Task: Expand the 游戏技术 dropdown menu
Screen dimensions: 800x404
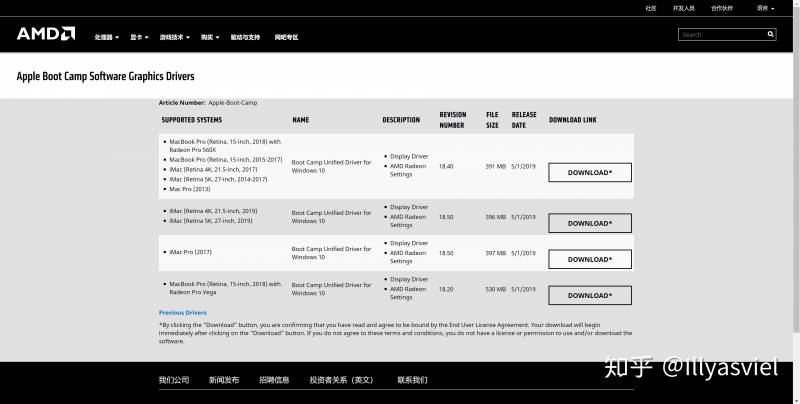Action: pos(174,37)
